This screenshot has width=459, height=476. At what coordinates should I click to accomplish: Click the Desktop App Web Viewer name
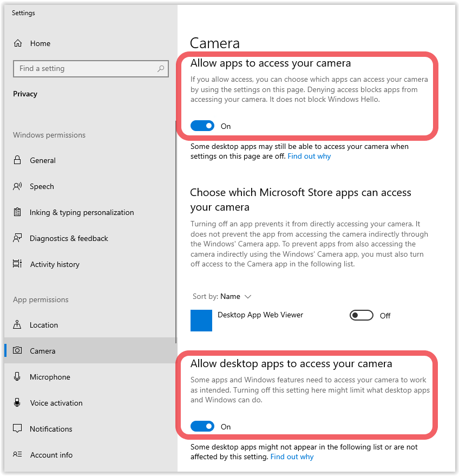coord(260,315)
